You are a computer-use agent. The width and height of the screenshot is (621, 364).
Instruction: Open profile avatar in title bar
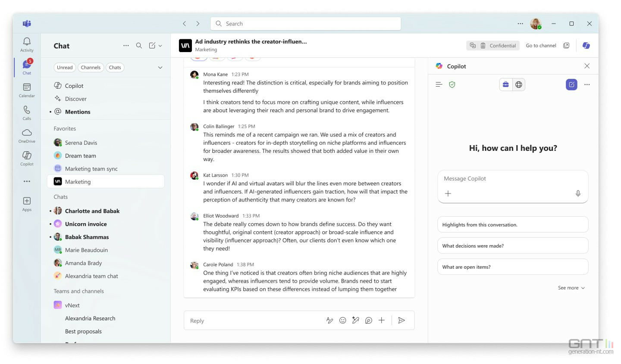[x=536, y=24]
